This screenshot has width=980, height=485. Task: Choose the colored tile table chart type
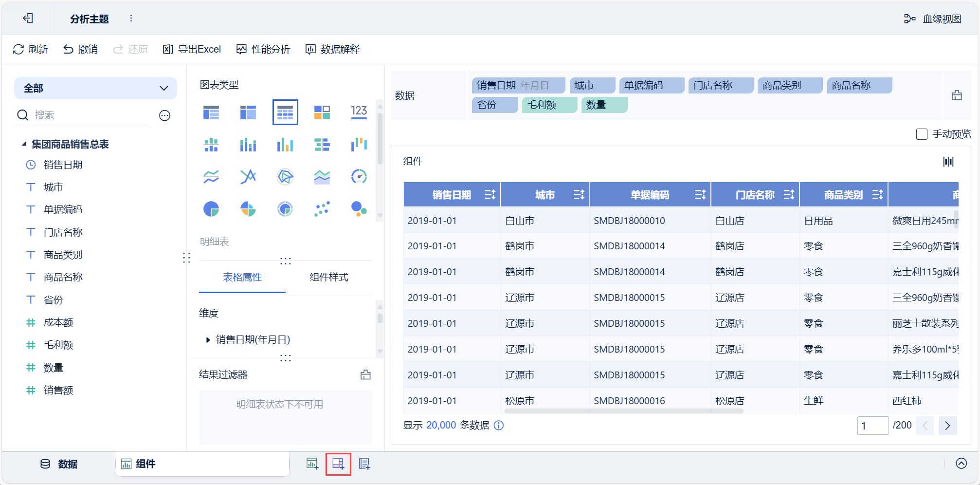pos(322,112)
